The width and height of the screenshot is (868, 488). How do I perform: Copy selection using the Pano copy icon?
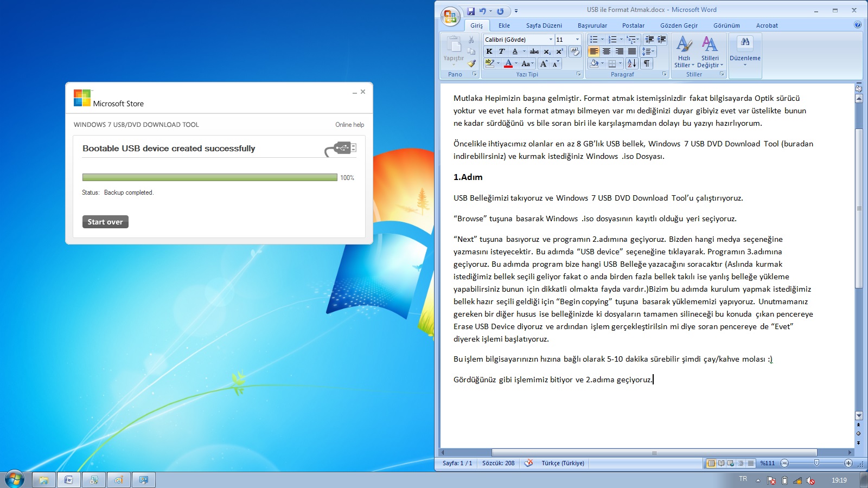471,52
